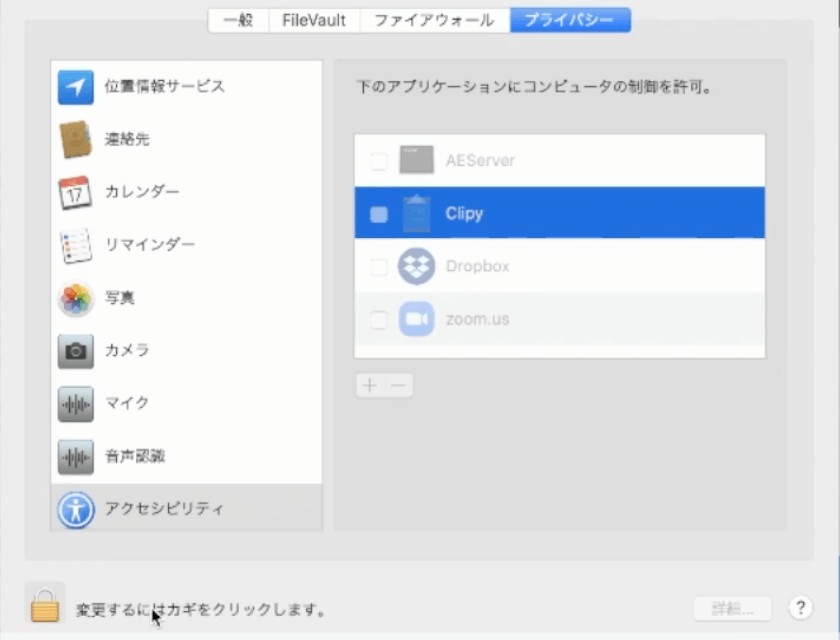Select 音声認識 in the sidebar
The height and width of the screenshot is (640, 840).
[186, 457]
